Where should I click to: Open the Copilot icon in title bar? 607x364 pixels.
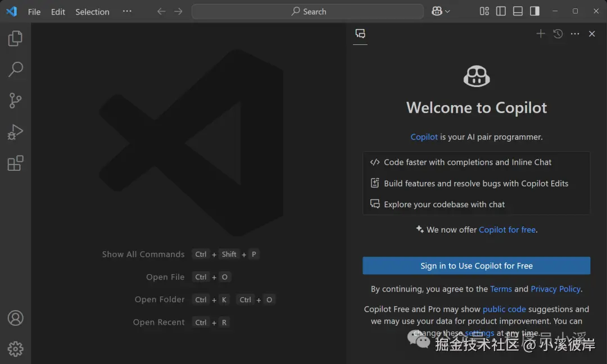point(437,11)
